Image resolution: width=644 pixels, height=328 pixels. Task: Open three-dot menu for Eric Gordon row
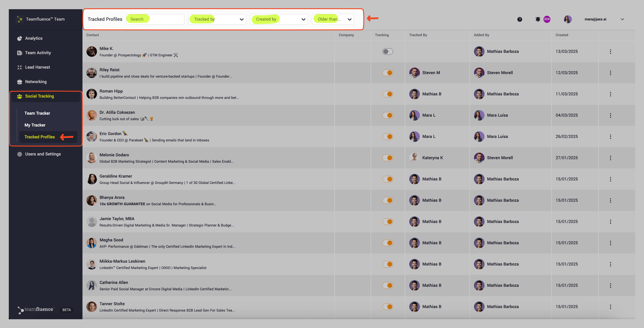coord(610,137)
